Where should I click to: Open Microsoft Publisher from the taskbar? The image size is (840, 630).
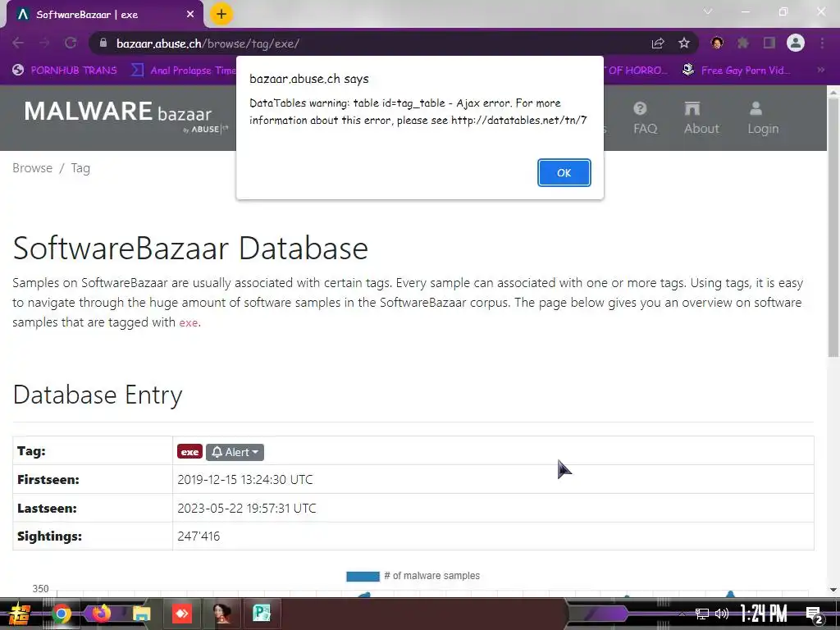262,614
